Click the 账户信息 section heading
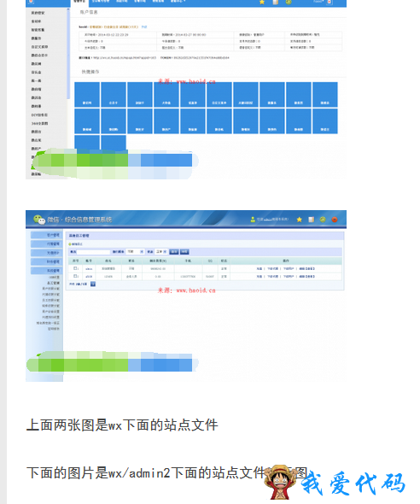Screen dimensions: 420x504 coord(89,12)
